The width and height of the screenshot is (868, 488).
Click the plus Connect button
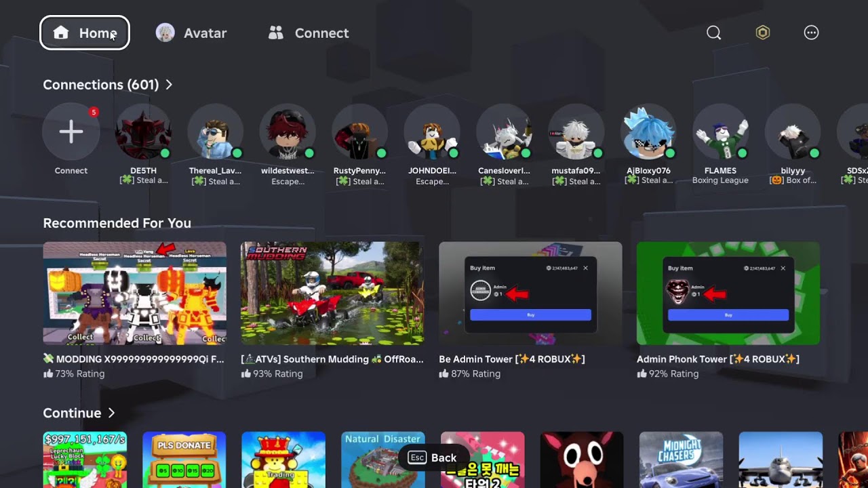tap(71, 131)
